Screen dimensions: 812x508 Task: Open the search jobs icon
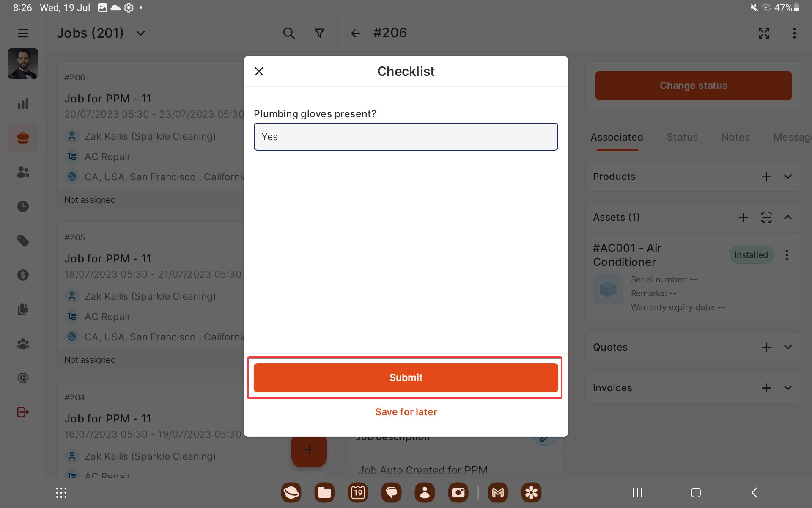tap(288, 33)
